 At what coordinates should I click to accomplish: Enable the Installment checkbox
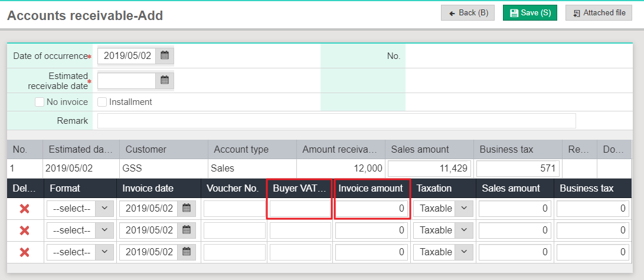(x=102, y=102)
